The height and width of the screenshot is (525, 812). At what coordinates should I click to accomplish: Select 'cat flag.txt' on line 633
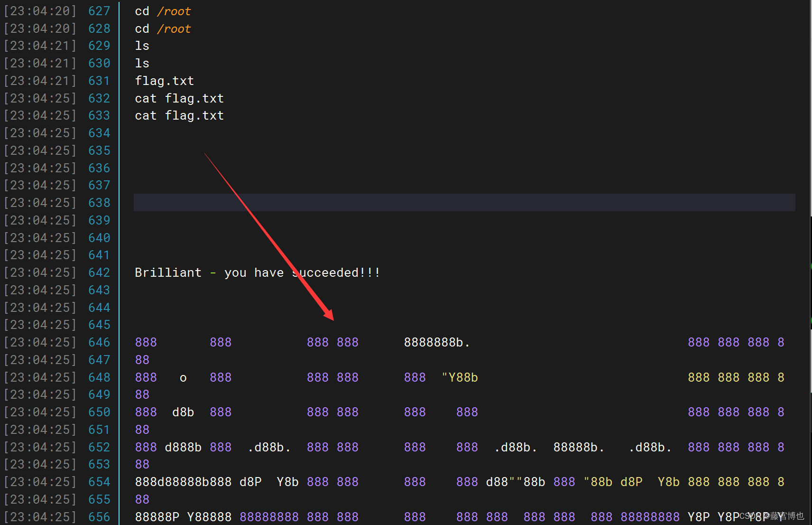[179, 115]
